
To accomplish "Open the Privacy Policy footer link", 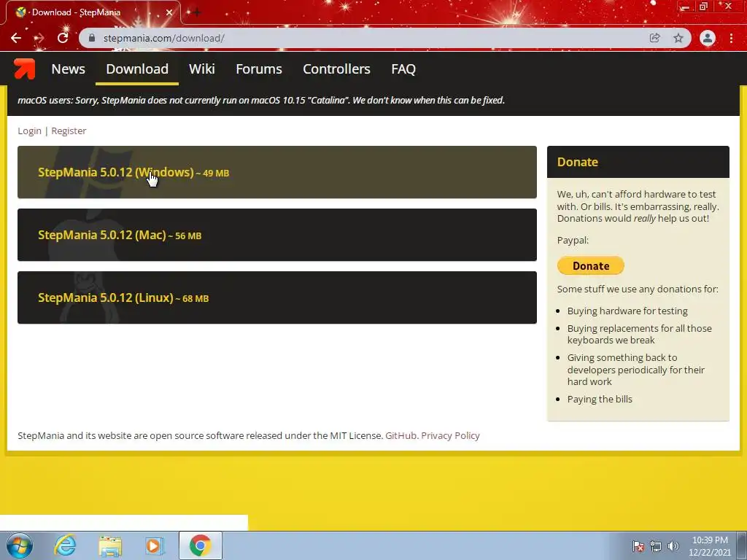I will [450, 436].
